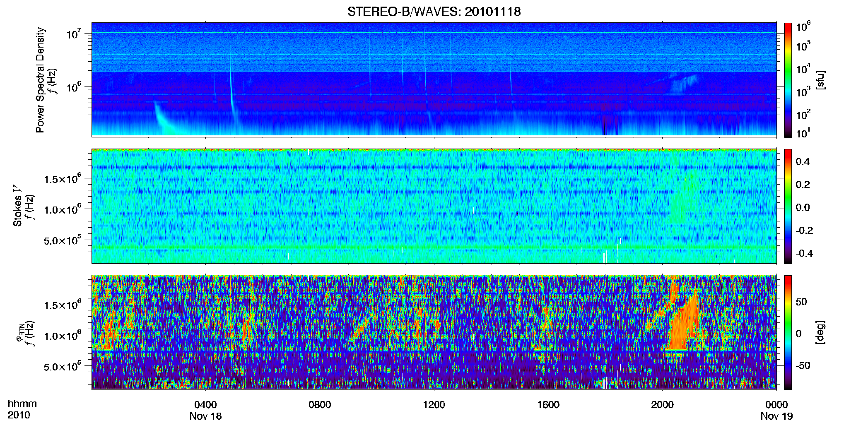Click the 10^6 label on sfu color bar

(x=803, y=26)
